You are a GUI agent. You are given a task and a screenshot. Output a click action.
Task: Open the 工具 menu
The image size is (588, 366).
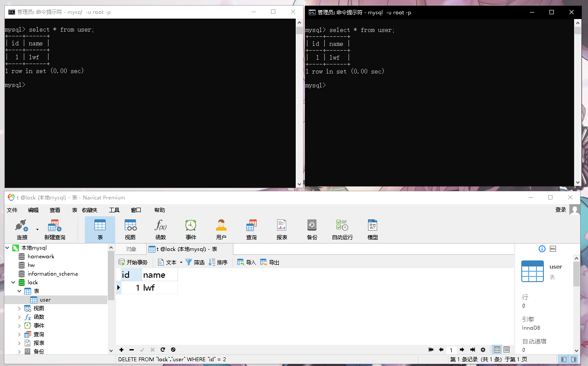click(114, 210)
